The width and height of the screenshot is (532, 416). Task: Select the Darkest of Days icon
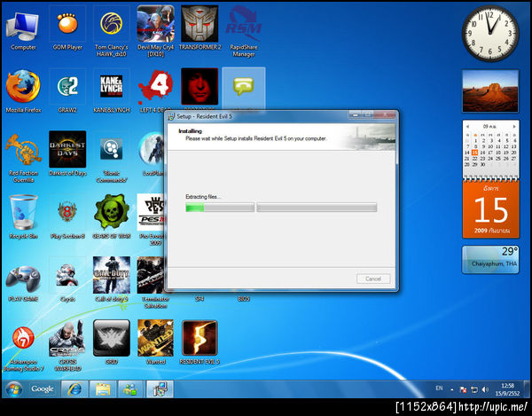[x=67, y=154]
